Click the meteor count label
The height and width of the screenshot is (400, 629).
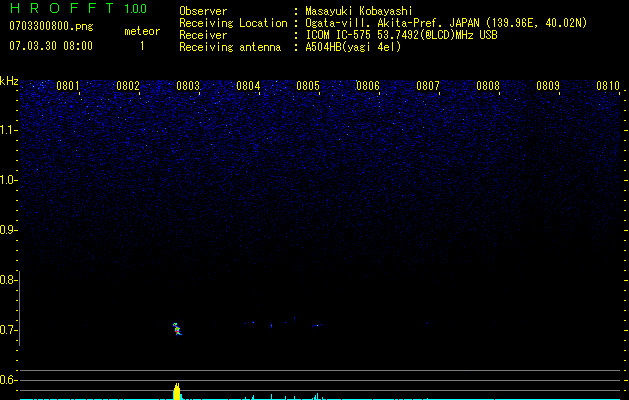142,31
